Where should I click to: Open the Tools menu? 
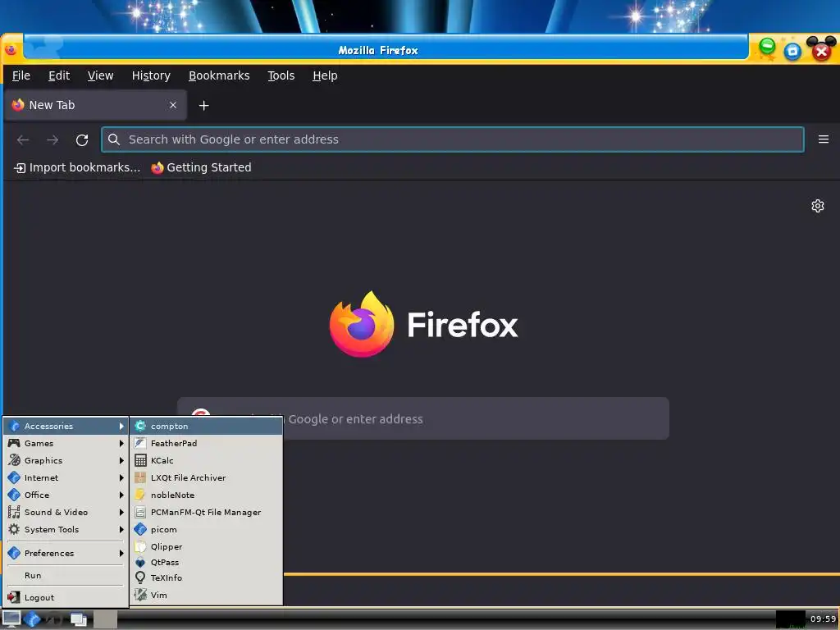(x=281, y=75)
